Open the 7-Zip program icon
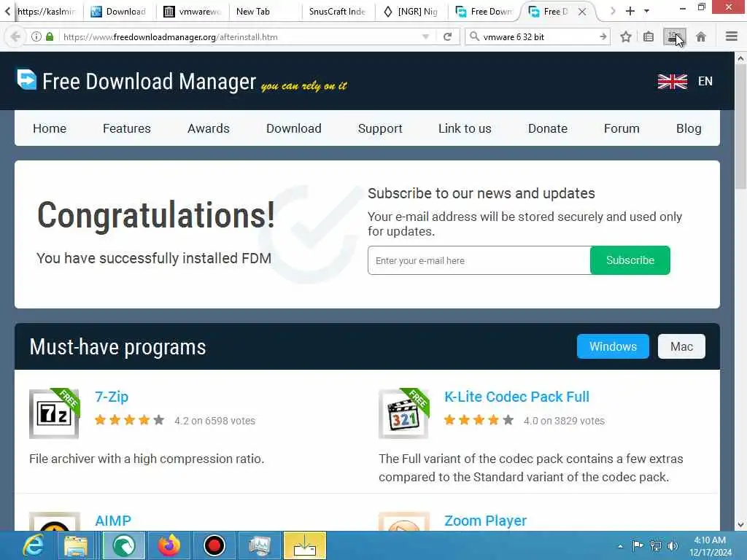747x560 pixels. coord(54,413)
